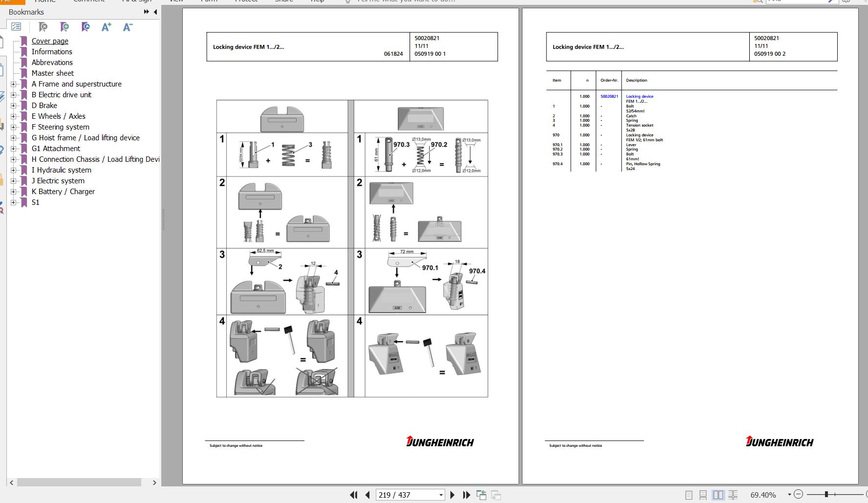Click the 50020821 order number link

coord(609,96)
